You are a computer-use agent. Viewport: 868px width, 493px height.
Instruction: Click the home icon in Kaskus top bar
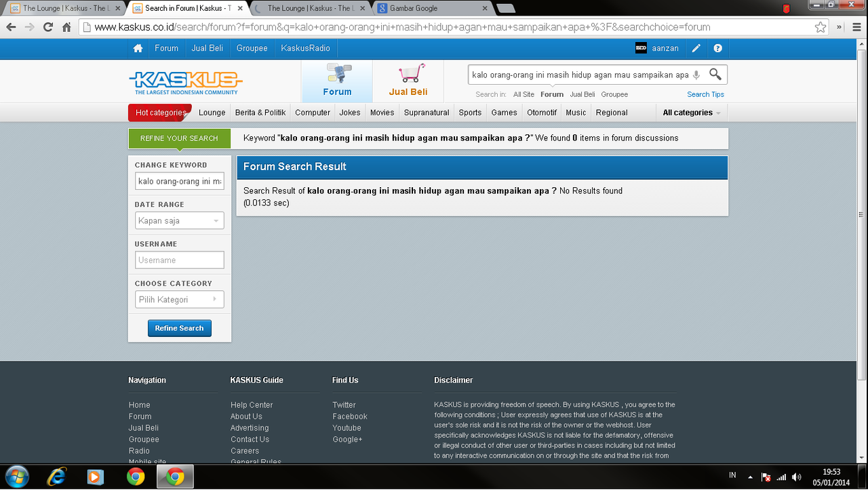point(138,48)
